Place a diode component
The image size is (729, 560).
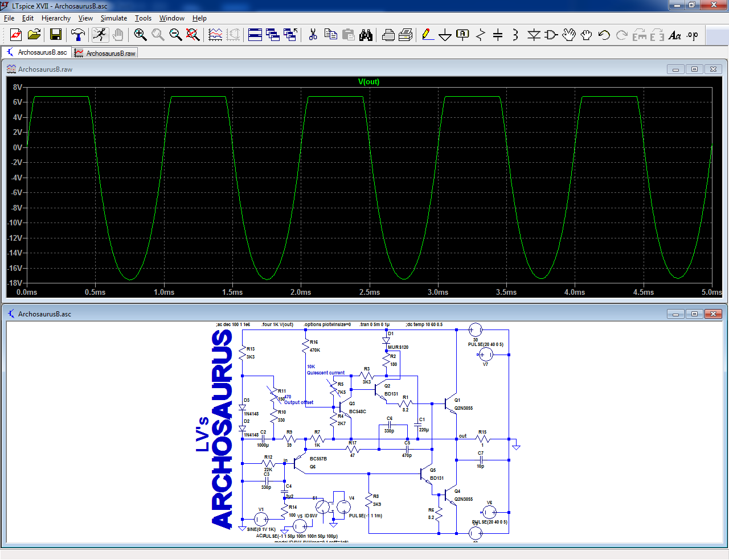534,35
